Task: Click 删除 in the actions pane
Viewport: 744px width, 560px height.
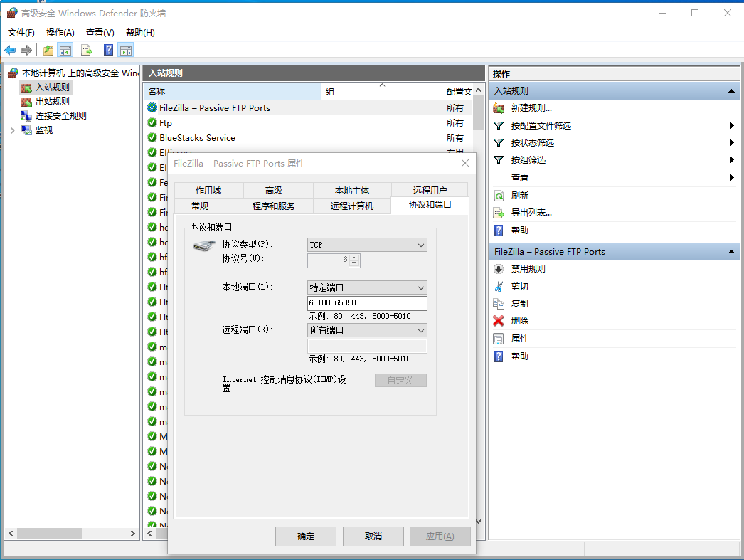Action: [519, 321]
